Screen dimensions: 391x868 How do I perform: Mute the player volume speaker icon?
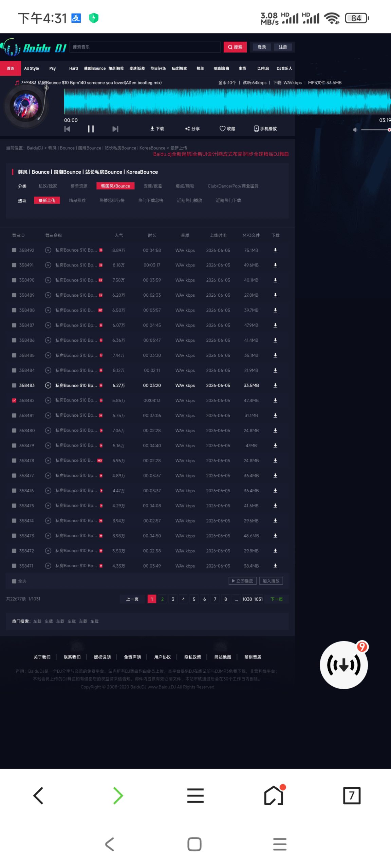(355, 130)
